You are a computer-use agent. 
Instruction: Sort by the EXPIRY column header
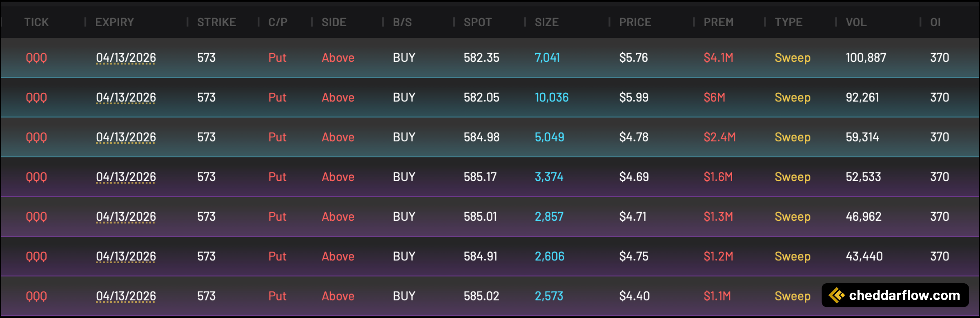point(114,22)
